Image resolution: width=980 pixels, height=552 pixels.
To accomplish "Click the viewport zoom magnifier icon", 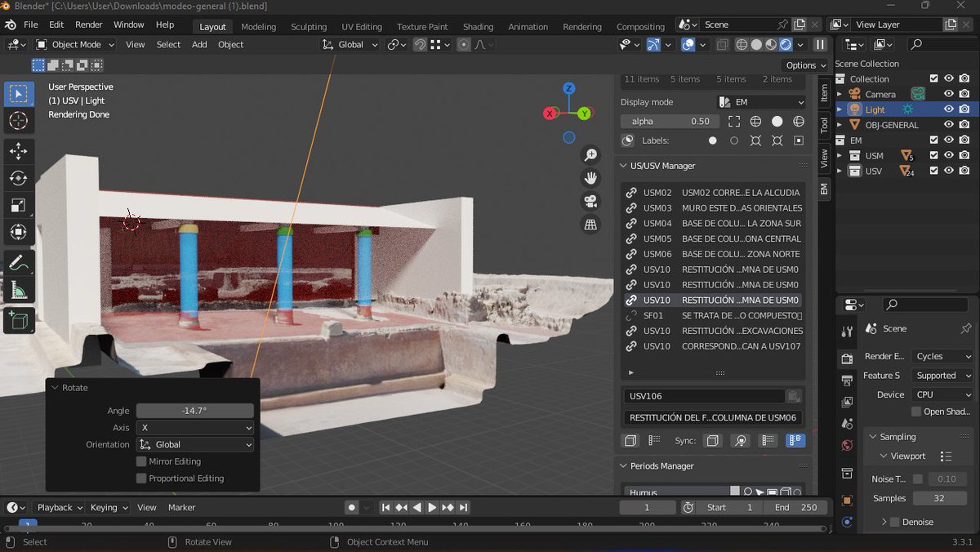I will pyautogui.click(x=590, y=155).
